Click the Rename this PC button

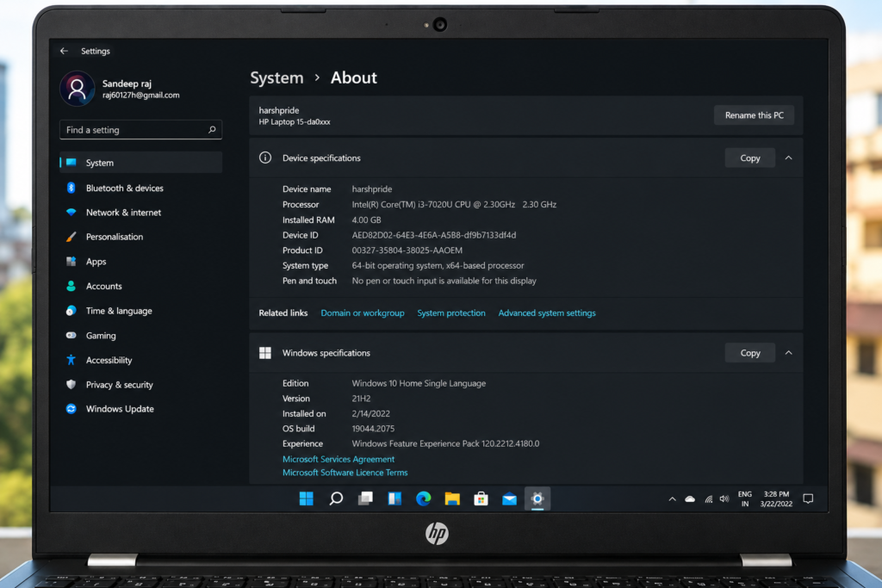[x=754, y=115]
